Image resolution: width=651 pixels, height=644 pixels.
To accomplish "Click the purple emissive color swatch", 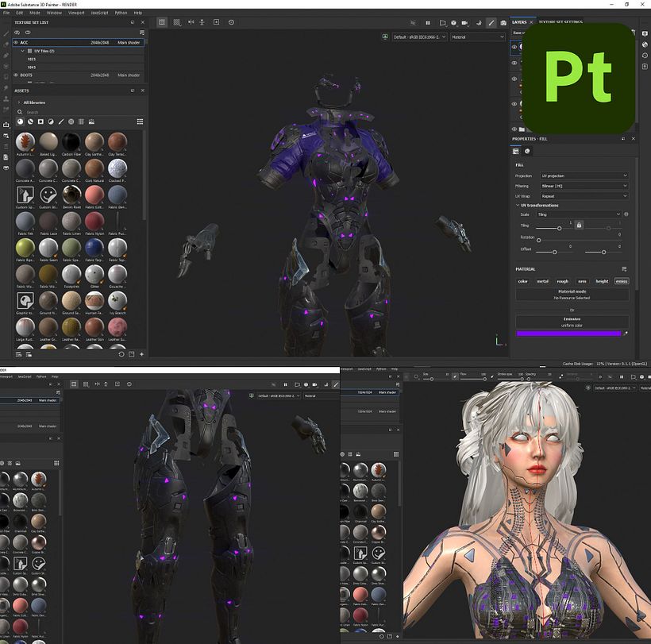I will click(568, 334).
